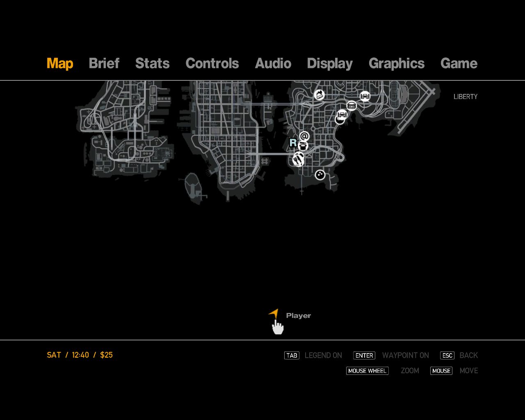This screenshot has width=525, height=420.
Task: Click BACK to leave the menu
Action: pyautogui.click(x=469, y=356)
